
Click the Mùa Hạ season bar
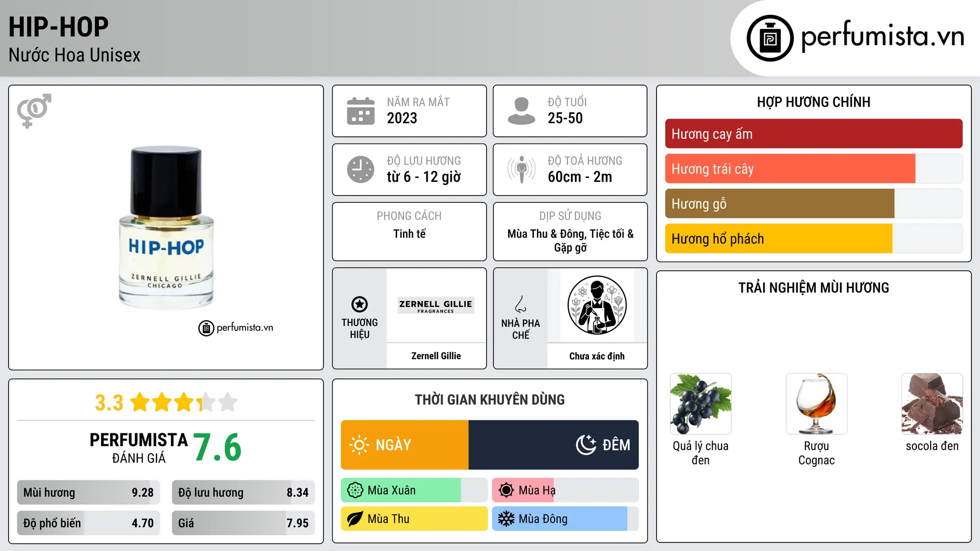tap(565, 490)
